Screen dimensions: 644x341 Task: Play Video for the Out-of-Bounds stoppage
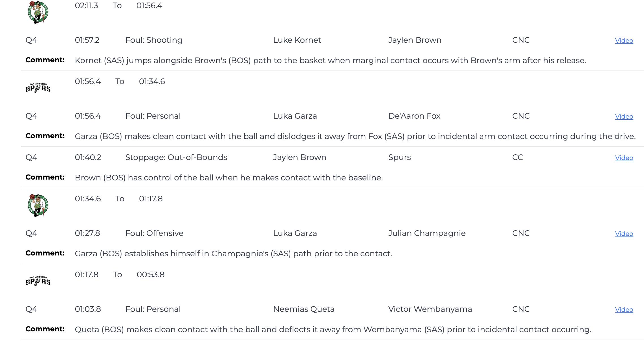click(624, 158)
